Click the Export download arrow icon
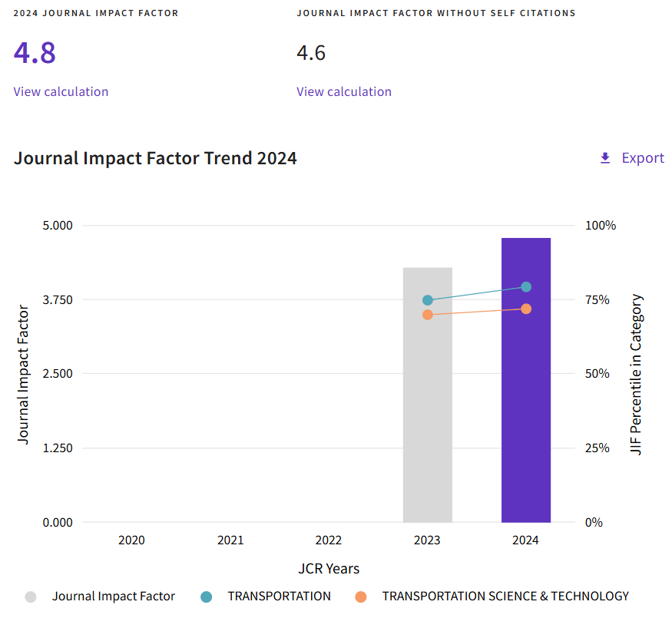 click(x=605, y=158)
